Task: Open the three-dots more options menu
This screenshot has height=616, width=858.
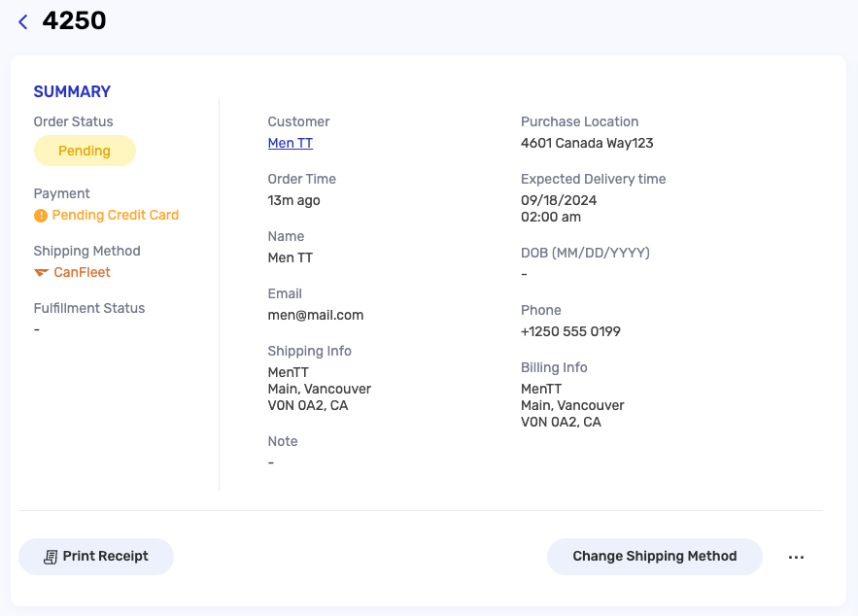Action: [796, 557]
